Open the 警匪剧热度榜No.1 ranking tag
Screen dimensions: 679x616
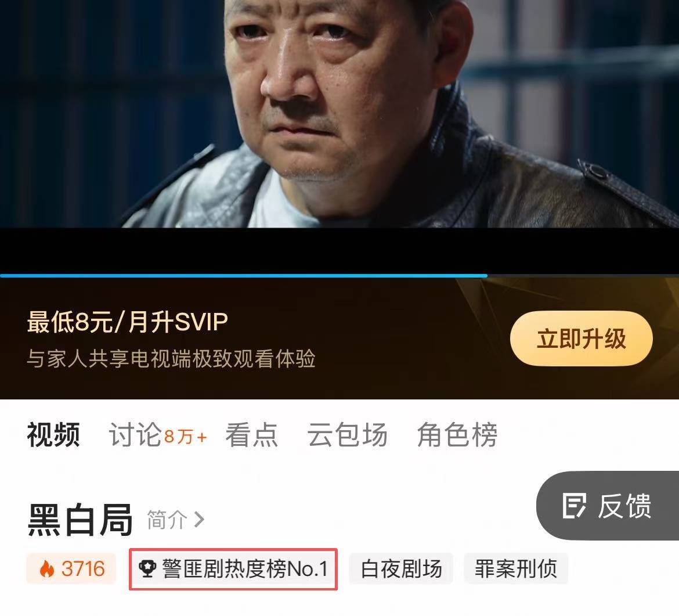pos(233,569)
